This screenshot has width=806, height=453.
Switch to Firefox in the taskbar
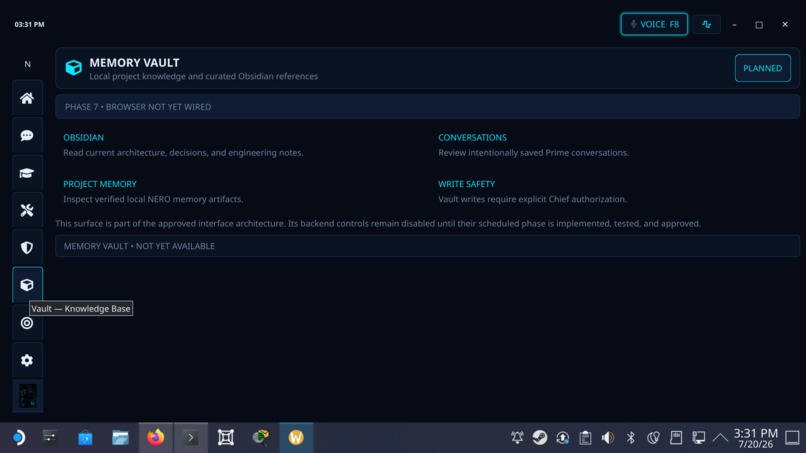tap(156, 438)
